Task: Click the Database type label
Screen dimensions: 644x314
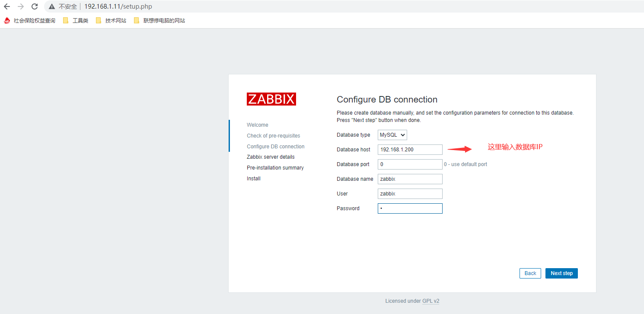Action: point(354,135)
